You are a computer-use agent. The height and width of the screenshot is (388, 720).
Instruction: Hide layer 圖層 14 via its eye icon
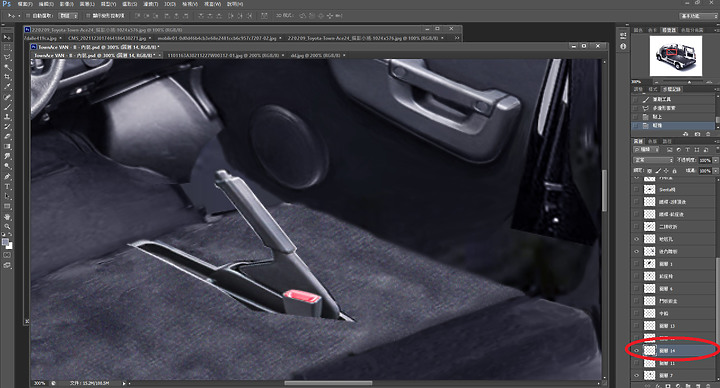pyautogui.click(x=636, y=350)
